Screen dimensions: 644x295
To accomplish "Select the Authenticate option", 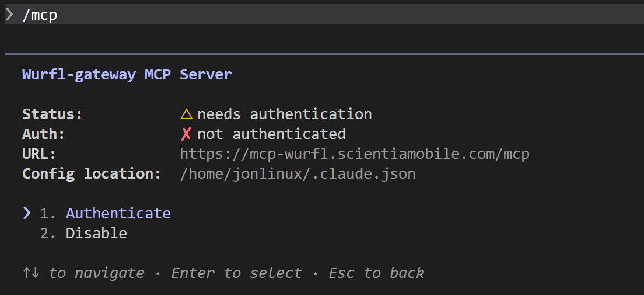I will coord(118,214).
